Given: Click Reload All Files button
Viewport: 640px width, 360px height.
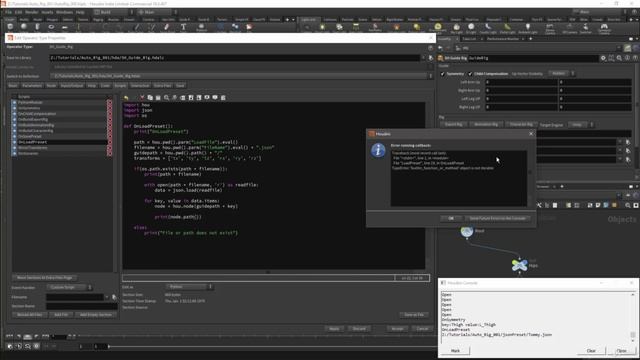Looking at the screenshot, I should 29,315.
